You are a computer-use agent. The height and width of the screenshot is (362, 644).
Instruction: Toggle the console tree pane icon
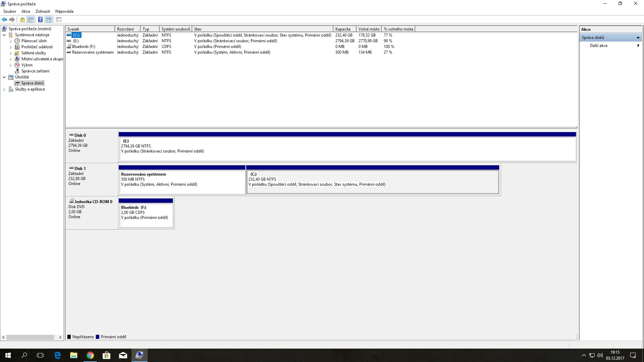[31, 20]
